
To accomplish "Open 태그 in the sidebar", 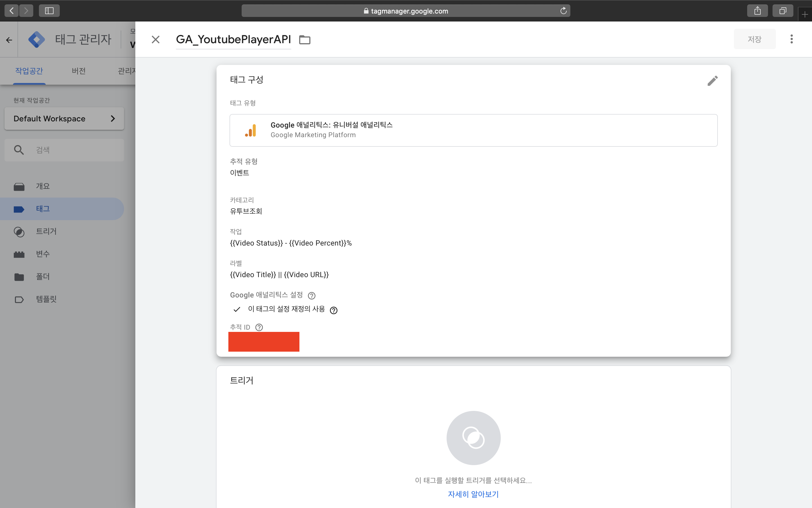I will (62, 209).
